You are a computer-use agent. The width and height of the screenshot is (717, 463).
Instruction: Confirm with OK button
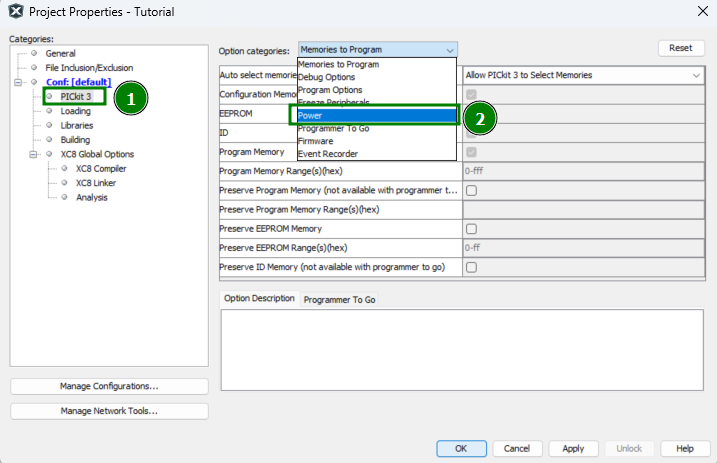(x=461, y=449)
